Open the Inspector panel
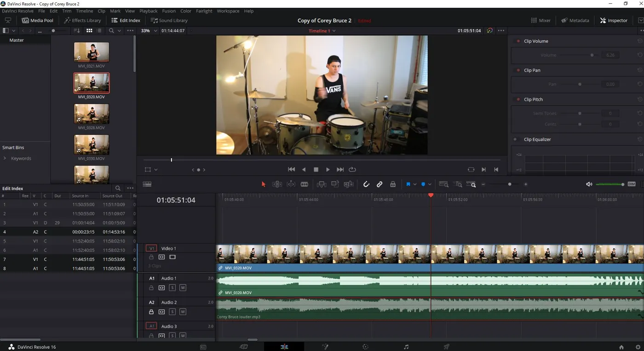 pos(614,20)
